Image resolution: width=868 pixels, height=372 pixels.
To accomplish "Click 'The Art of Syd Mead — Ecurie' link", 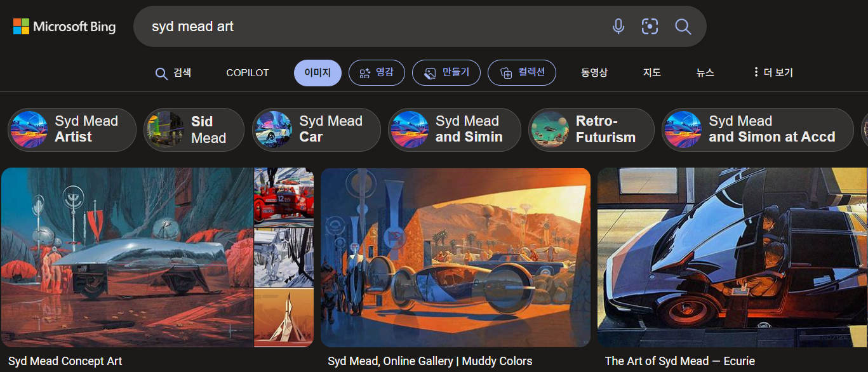I will click(x=679, y=361).
